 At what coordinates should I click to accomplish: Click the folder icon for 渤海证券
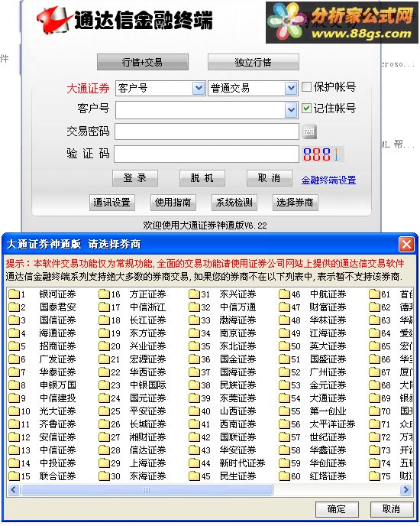coord(195,320)
